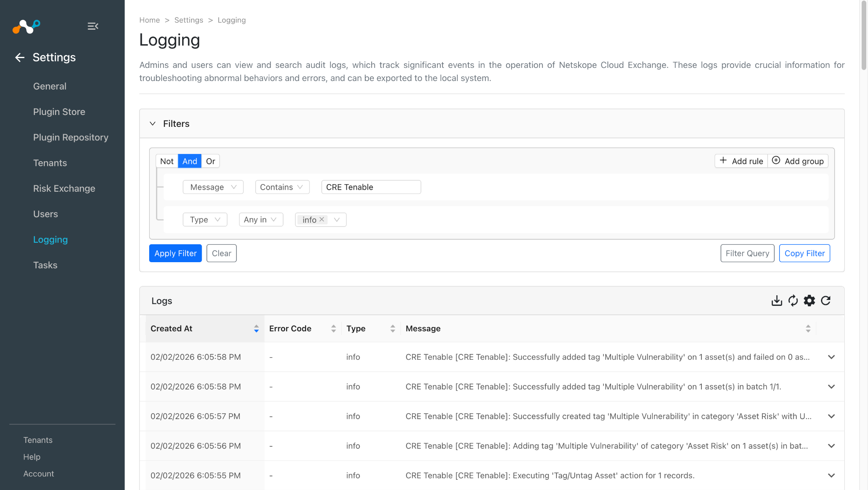Click the timestamp 02/02/2026 6:05:55 PM
Screen dimensions: 868x490
[195, 476]
